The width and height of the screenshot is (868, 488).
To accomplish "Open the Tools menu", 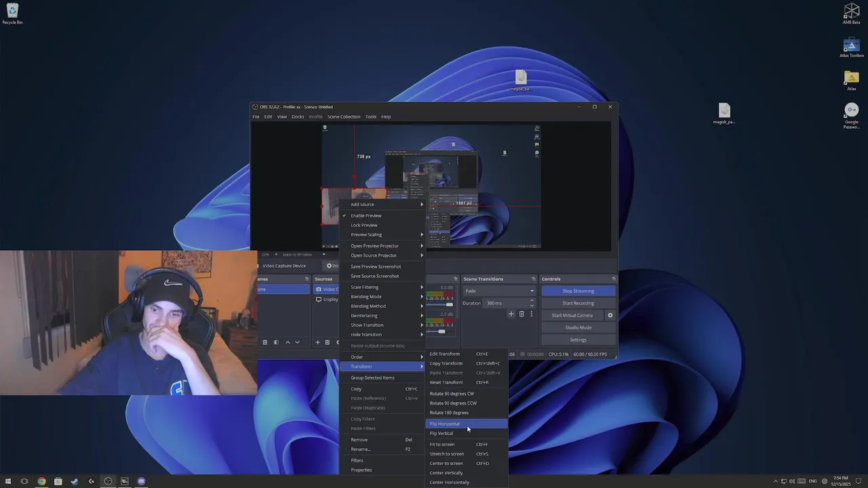I will (x=371, y=117).
